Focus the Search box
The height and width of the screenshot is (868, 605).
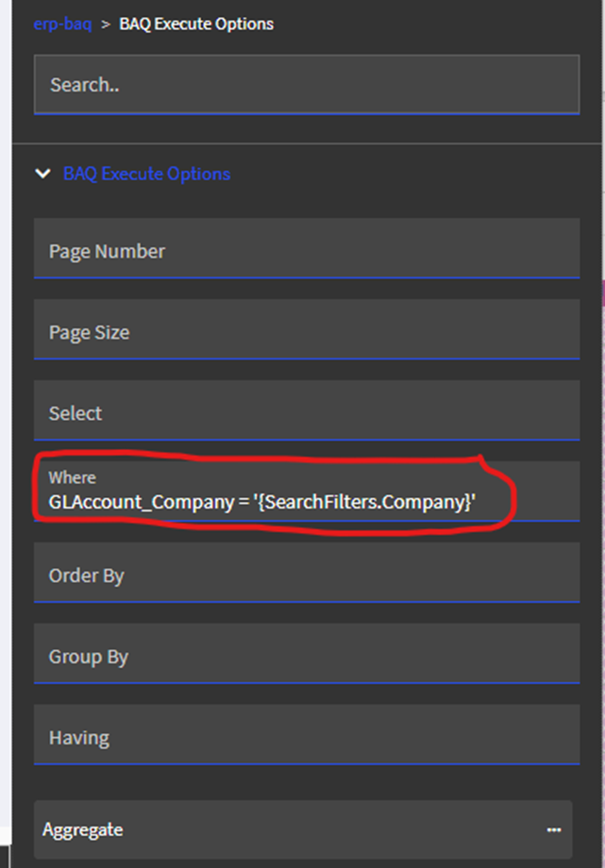point(306,85)
